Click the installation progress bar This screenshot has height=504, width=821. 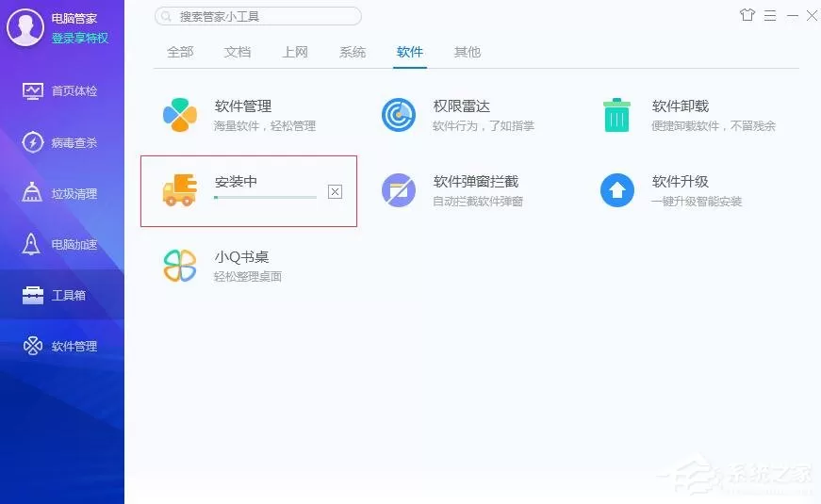point(266,197)
